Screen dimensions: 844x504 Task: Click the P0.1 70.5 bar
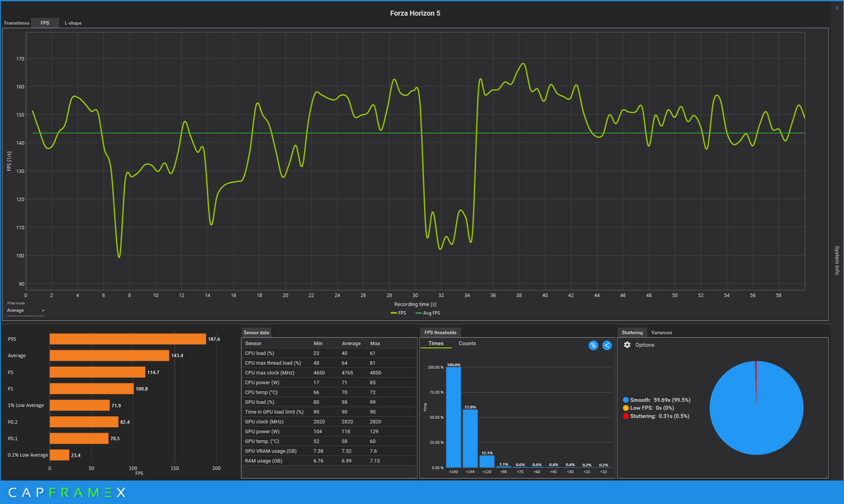click(x=79, y=438)
